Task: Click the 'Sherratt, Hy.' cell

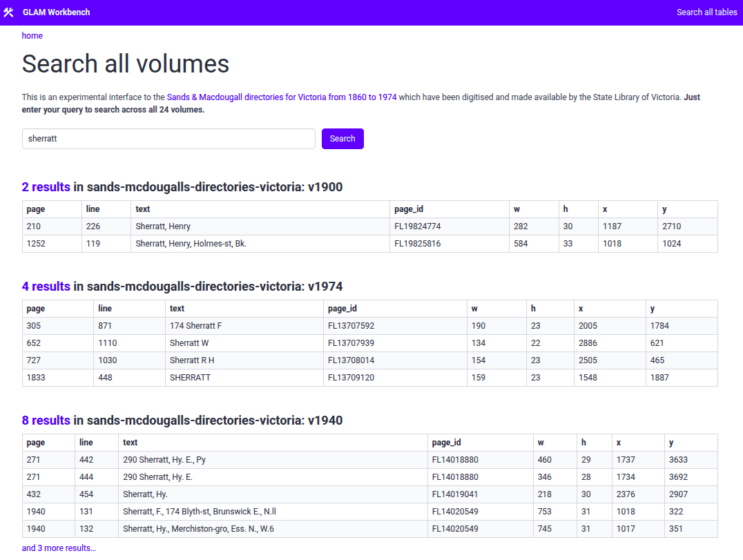Action: point(273,494)
